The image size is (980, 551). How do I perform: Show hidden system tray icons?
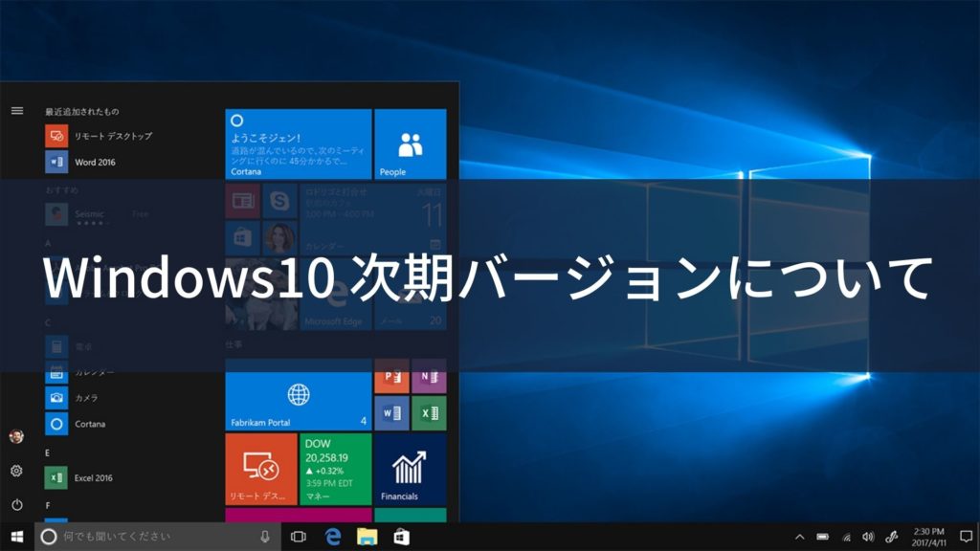coord(799,537)
